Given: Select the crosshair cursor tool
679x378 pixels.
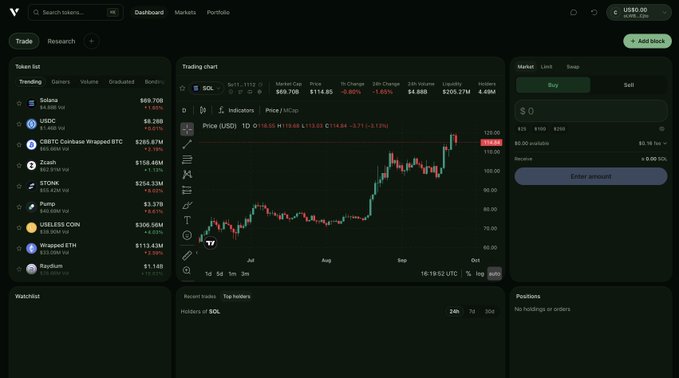Looking at the screenshot, I should (187, 129).
